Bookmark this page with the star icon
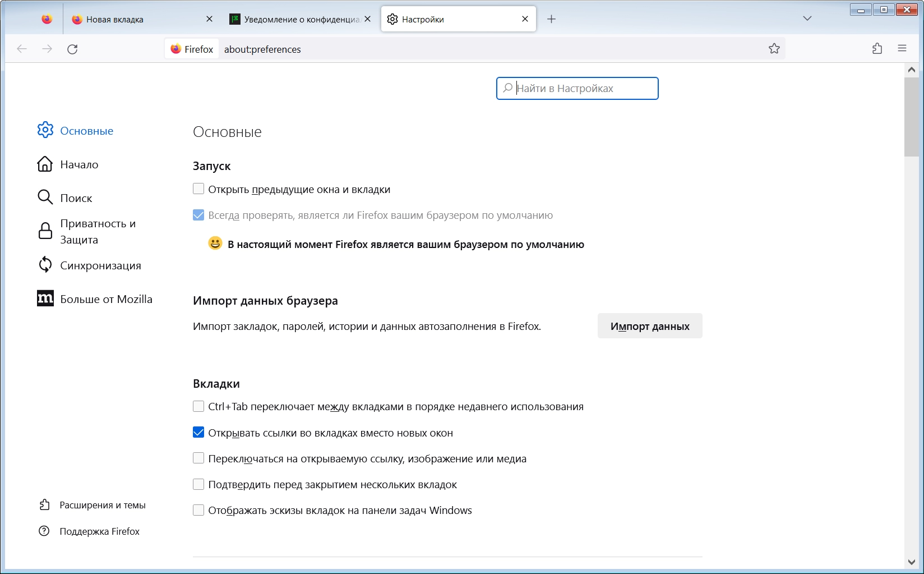924x574 pixels. 774,49
